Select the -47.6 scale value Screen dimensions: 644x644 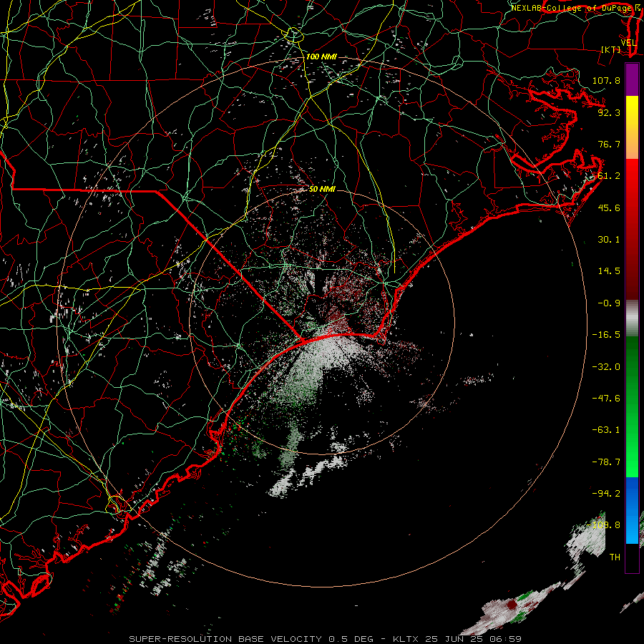click(606, 399)
